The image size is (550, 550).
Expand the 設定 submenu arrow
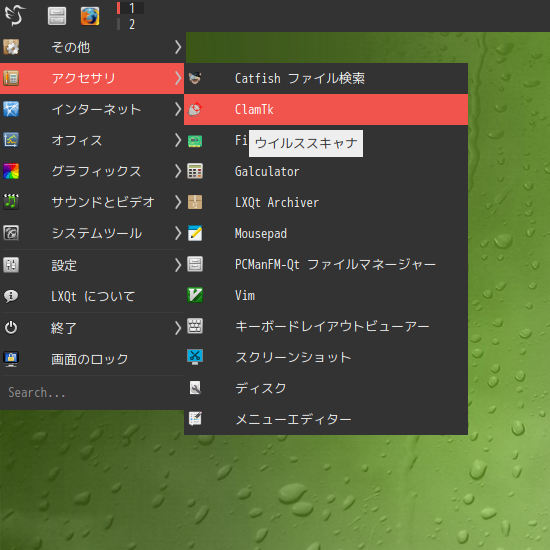pyautogui.click(x=178, y=265)
